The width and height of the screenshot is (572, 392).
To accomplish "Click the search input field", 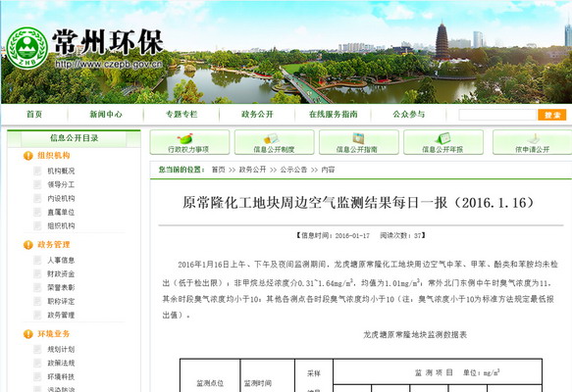I will (x=498, y=115).
